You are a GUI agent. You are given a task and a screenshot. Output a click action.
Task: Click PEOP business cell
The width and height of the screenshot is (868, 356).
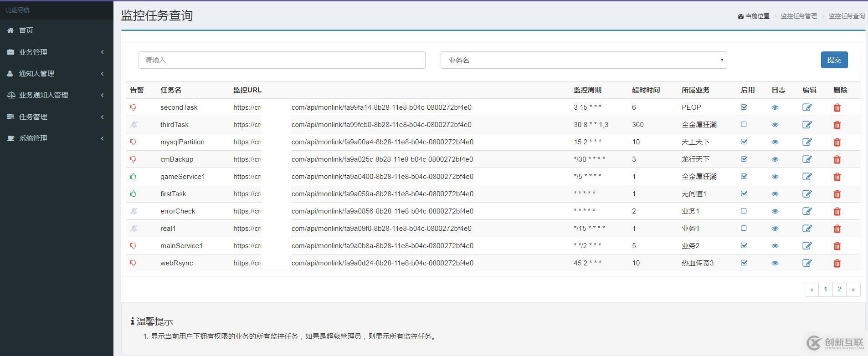[691, 107]
